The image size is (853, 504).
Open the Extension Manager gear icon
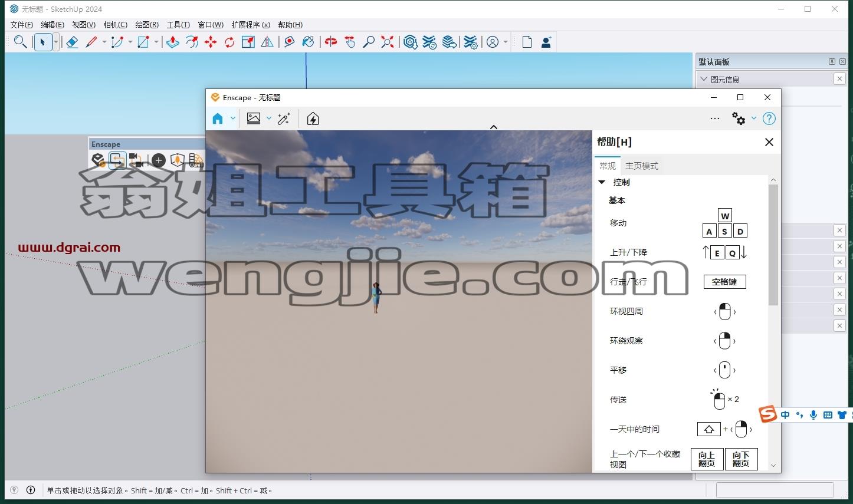(x=470, y=42)
